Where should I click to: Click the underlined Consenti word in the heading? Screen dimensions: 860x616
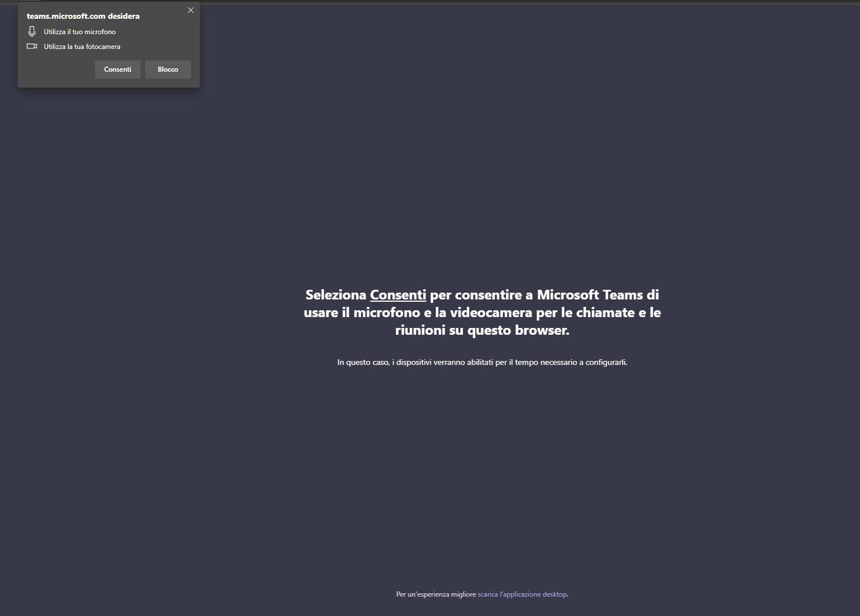pos(398,295)
